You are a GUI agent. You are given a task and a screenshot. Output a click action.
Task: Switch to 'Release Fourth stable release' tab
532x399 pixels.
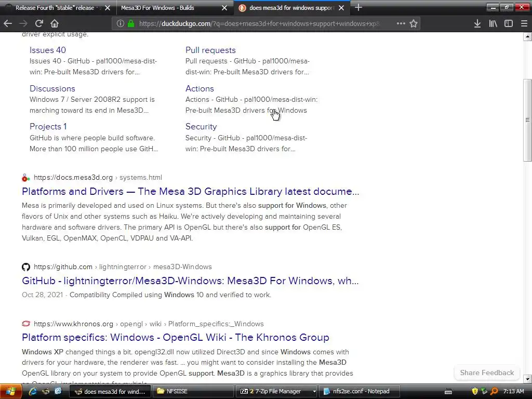tap(54, 8)
